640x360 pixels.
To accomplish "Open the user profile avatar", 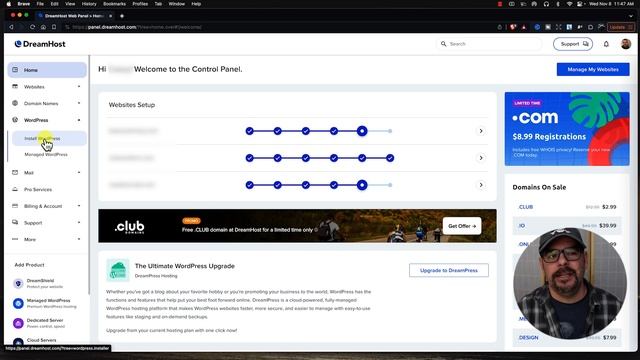I will [x=626, y=44].
